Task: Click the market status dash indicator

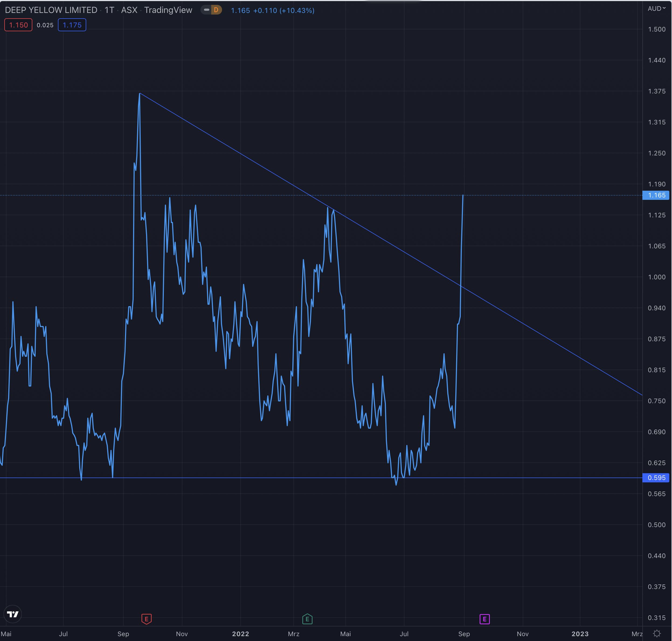Action: point(206,10)
